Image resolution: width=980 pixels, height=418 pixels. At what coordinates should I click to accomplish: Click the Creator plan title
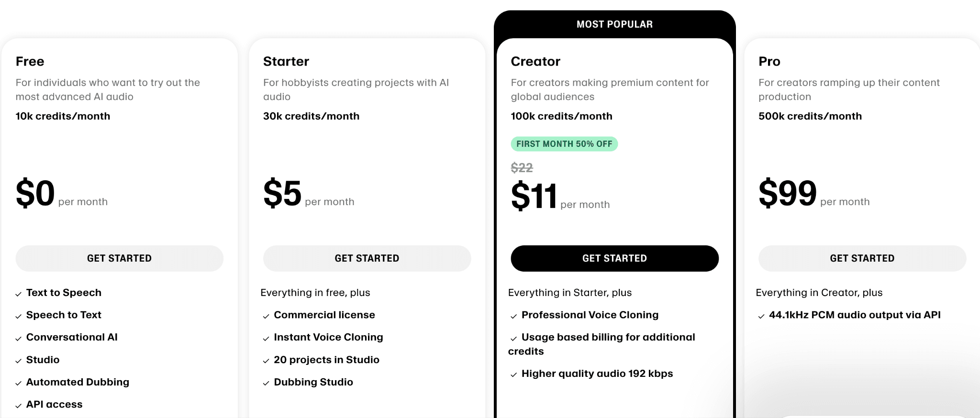coord(535,61)
